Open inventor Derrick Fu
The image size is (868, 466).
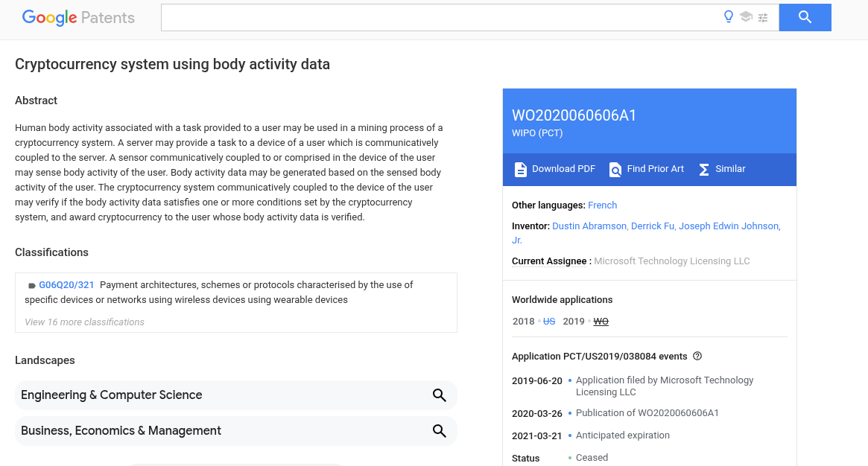[x=653, y=226]
